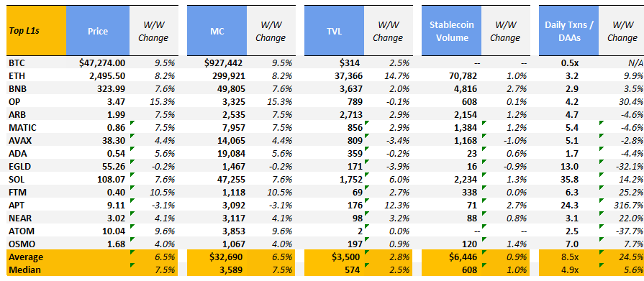
Task: Click EGLD price cell 55.26
Action: [x=113, y=167]
